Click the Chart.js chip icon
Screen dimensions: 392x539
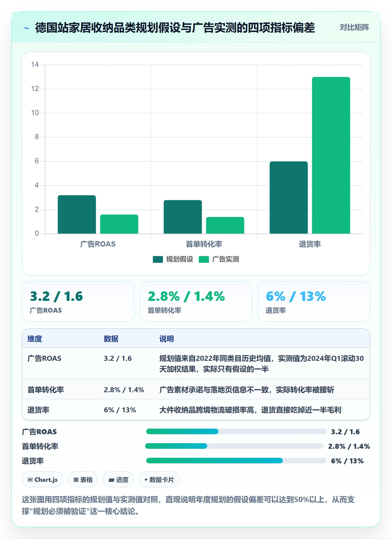[x=30, y=480]
